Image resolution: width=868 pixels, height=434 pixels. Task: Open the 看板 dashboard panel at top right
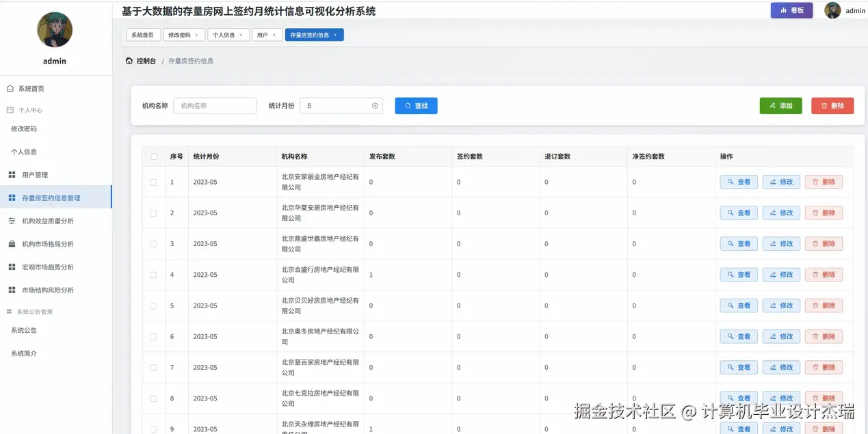[x=791, y=10]
